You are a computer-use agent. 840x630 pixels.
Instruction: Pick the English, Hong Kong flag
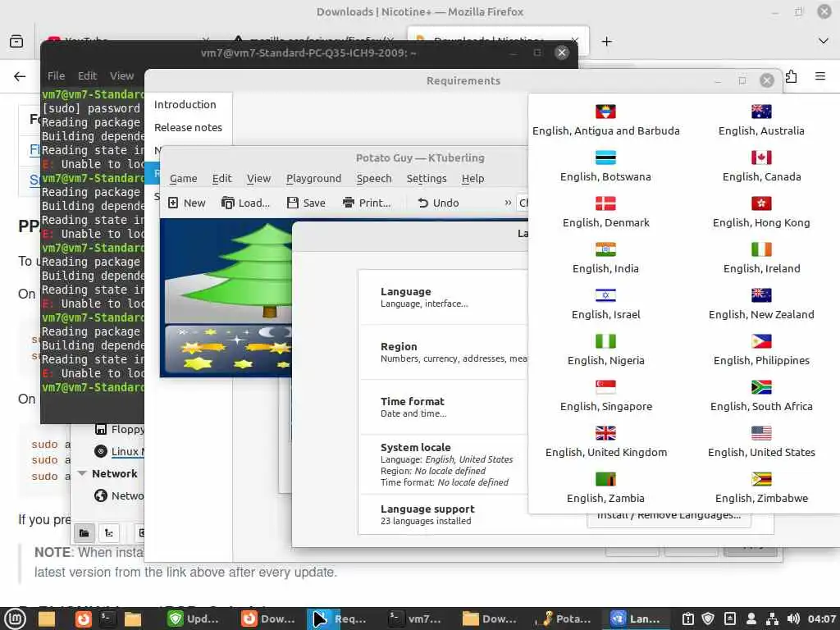(x=761, y=203)
